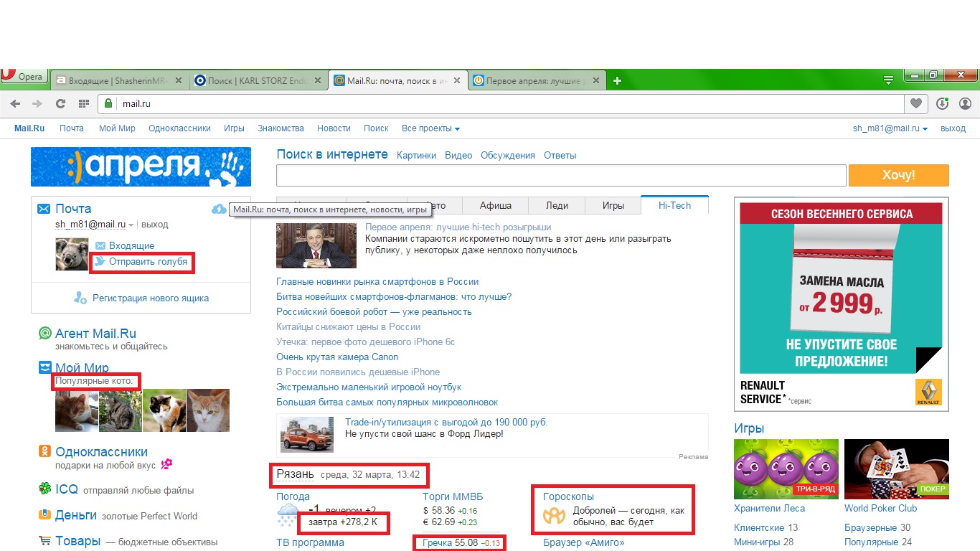Focus the internet search input field

561,175
